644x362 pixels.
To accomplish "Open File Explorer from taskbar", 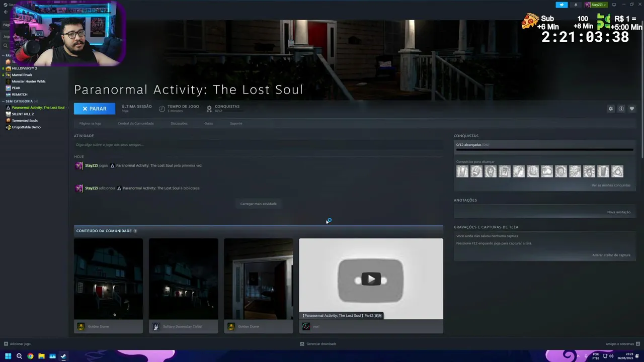I will 41,356.
